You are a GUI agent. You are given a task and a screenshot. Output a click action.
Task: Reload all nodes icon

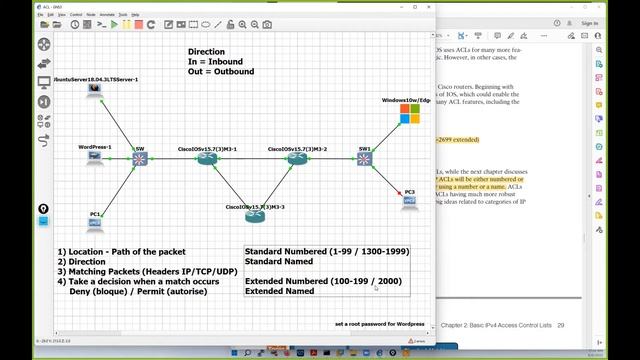(151, 25)
